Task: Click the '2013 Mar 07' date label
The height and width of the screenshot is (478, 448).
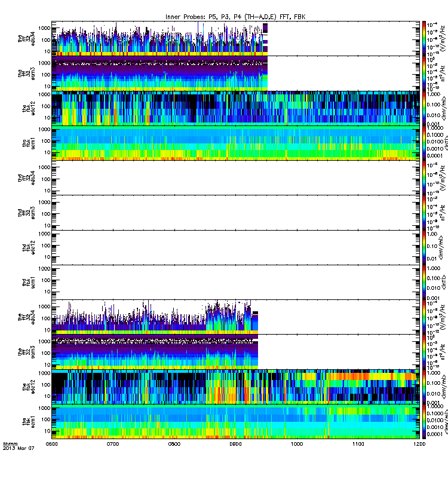Action: (19, 448)
